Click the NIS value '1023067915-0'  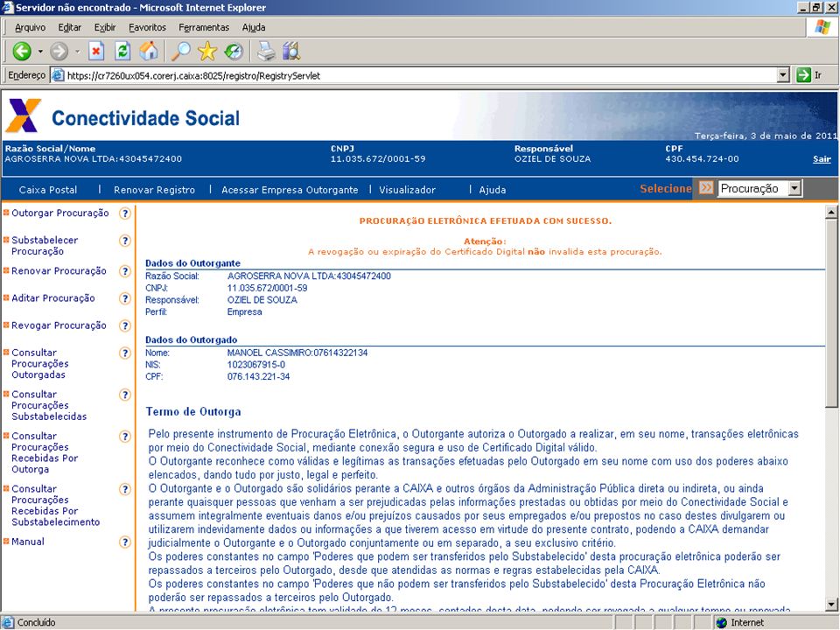256,364
